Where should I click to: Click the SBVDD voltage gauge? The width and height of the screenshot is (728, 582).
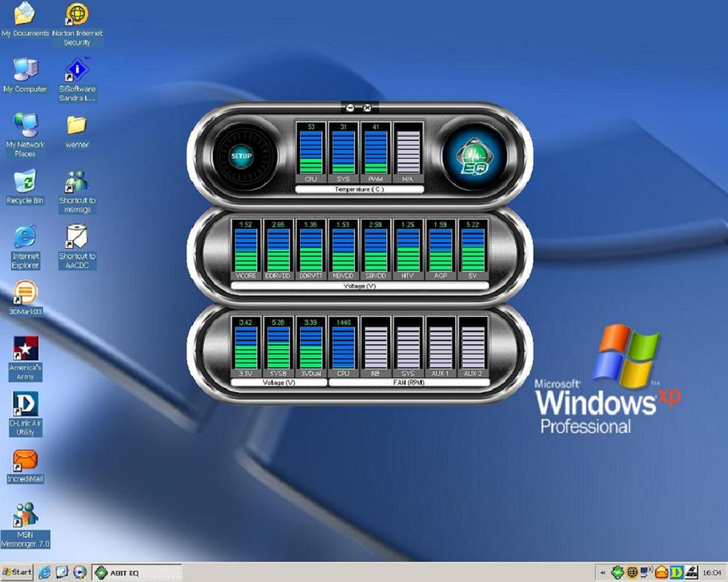point(375,250)
